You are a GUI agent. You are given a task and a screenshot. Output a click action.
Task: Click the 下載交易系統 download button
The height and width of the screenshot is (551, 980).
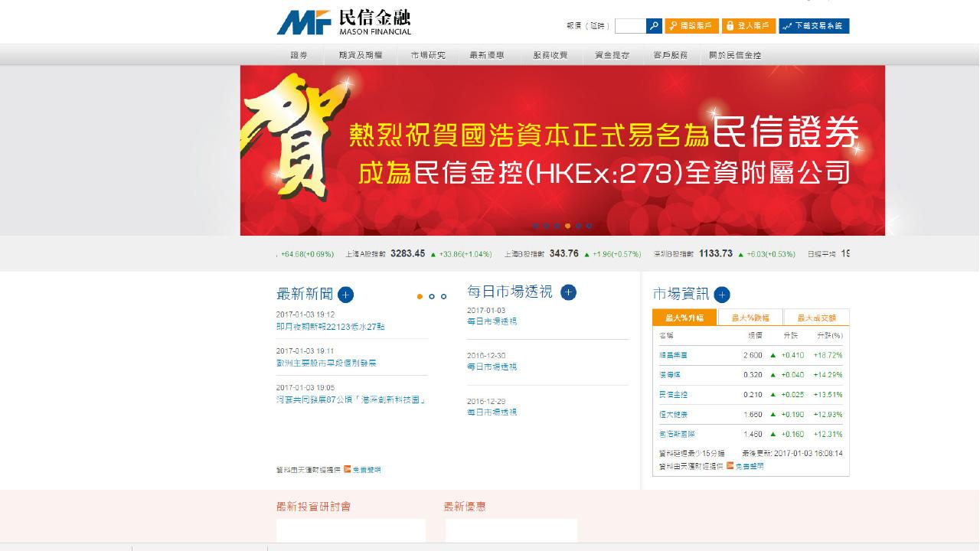(x=814, y=26)
